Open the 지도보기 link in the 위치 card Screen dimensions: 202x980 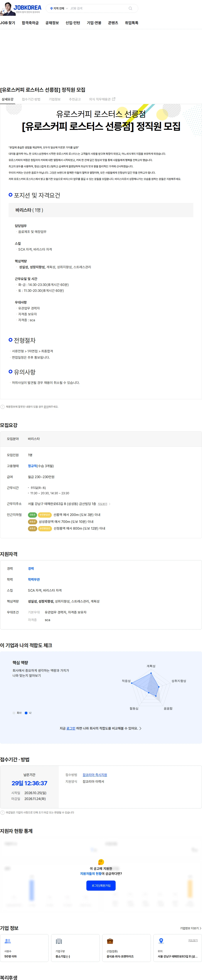coord(193,940)
